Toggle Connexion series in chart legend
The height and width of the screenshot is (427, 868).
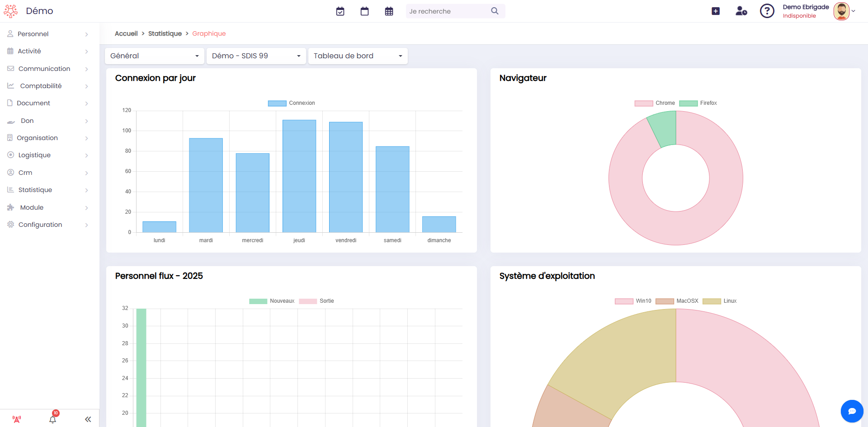click(292, 103)
